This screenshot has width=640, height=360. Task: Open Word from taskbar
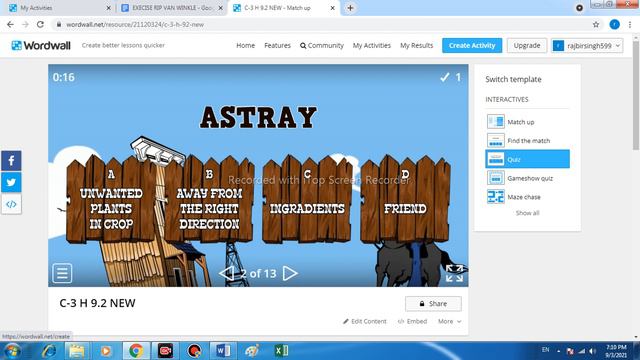pyautogui.click(x=223, y=351)
